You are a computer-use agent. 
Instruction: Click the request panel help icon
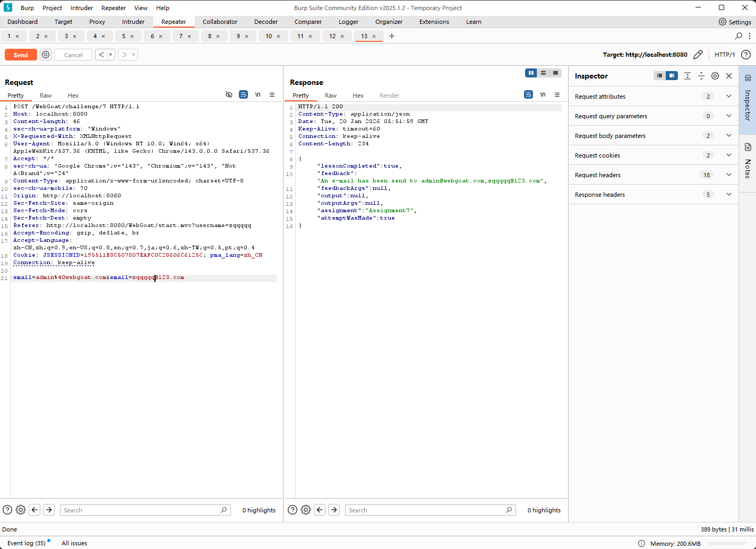[x=7, y=510]
